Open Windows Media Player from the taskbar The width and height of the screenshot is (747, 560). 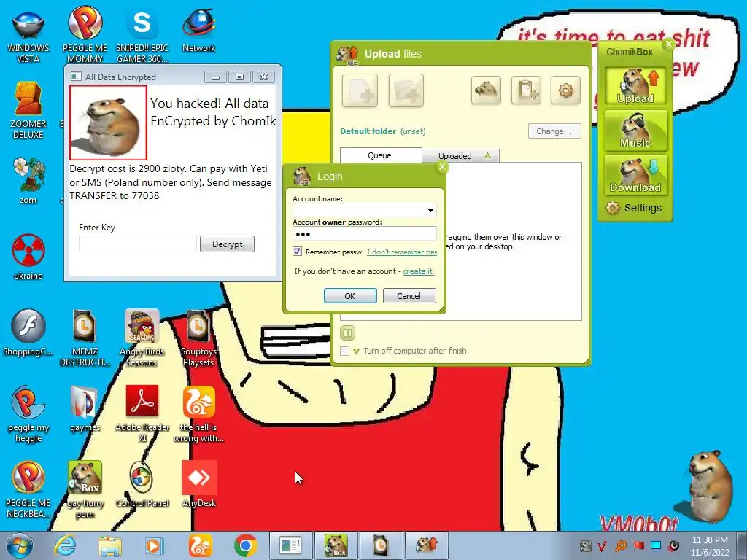click(155, 545)
